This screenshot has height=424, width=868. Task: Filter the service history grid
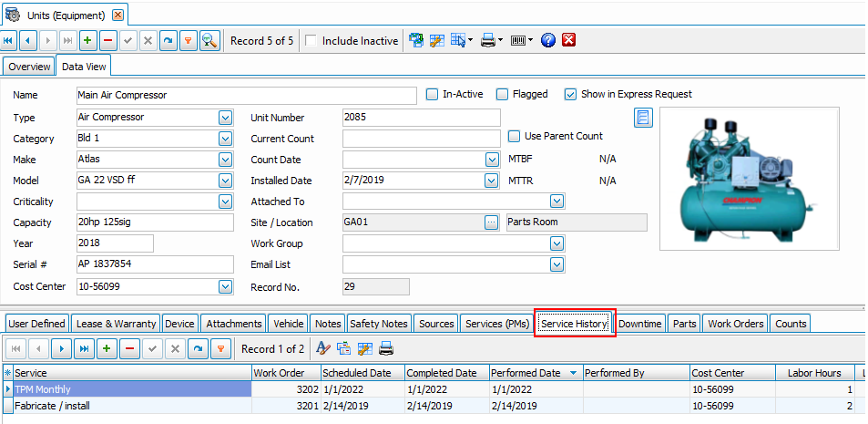220,348
